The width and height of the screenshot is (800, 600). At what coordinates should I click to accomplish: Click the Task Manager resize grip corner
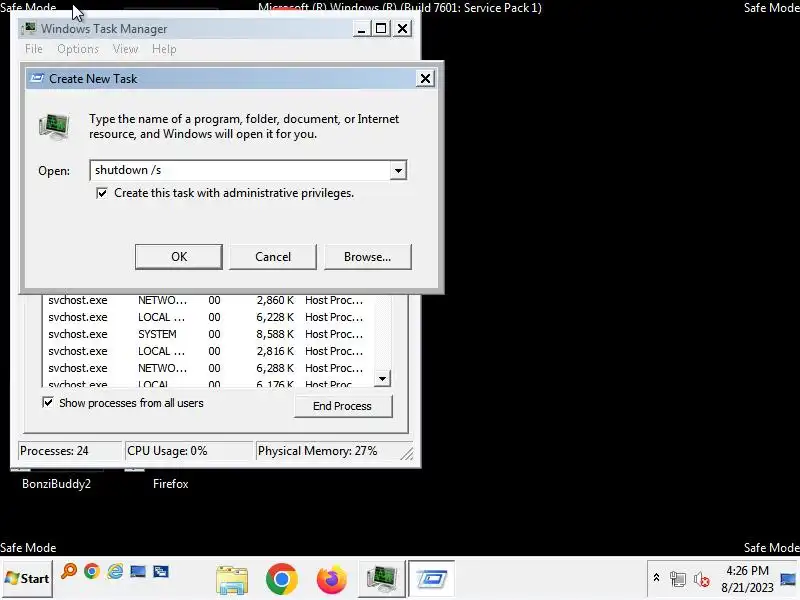click(407, 454)
